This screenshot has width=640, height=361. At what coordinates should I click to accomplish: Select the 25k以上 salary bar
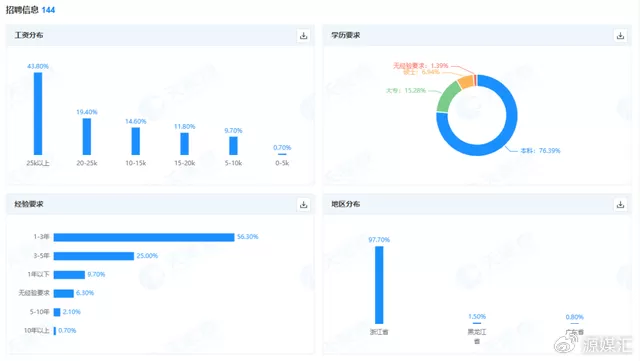click(x=38, y=114)
